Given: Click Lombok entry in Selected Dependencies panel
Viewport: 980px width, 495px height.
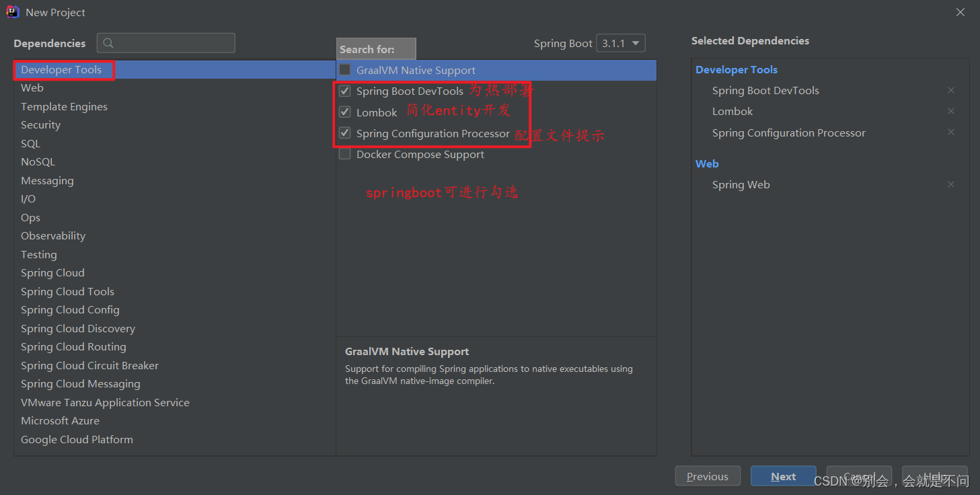Looking at the screenshot, I should tap(732, 111).
